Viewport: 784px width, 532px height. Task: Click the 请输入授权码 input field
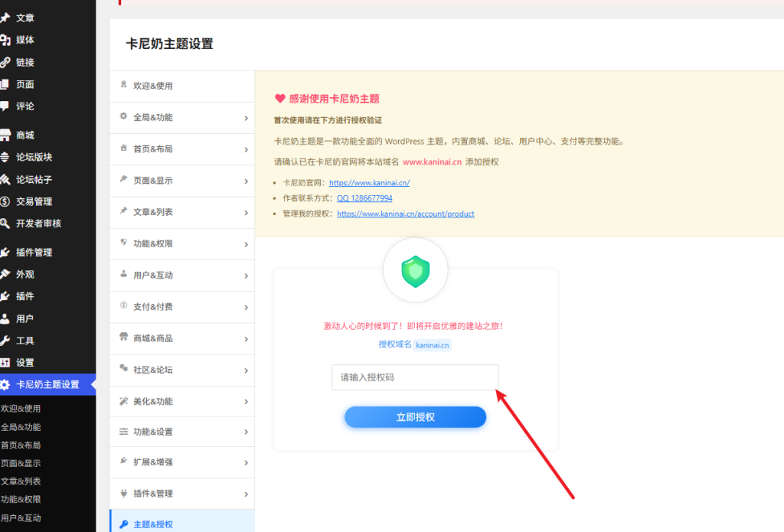click(415, 377)
